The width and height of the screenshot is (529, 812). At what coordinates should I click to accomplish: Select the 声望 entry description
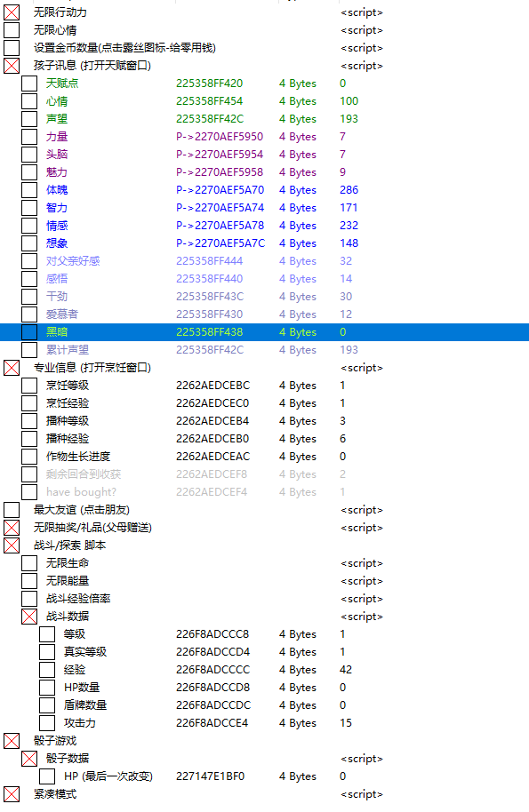(x=57, y=119)
